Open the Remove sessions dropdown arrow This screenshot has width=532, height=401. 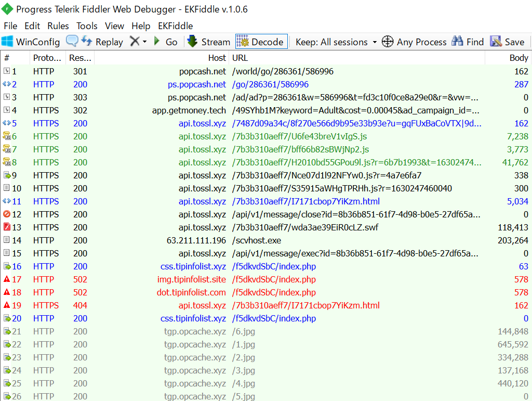click(x=145, y=42)
